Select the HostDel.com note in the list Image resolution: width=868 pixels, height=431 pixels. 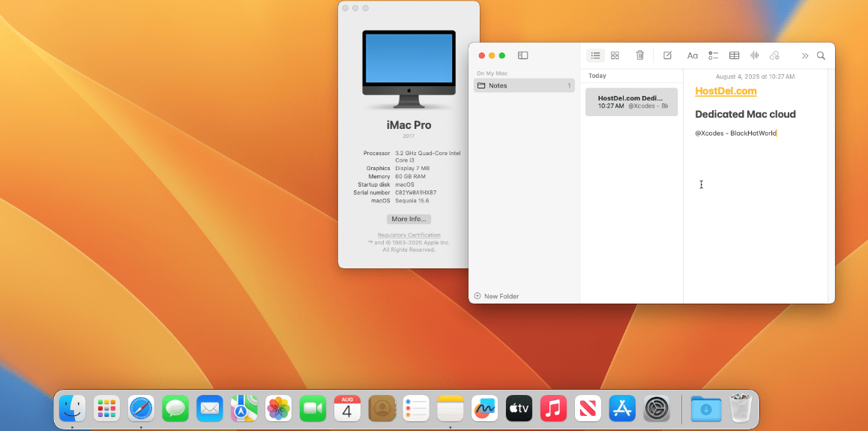pyautogui.click(x=632, y=102)
